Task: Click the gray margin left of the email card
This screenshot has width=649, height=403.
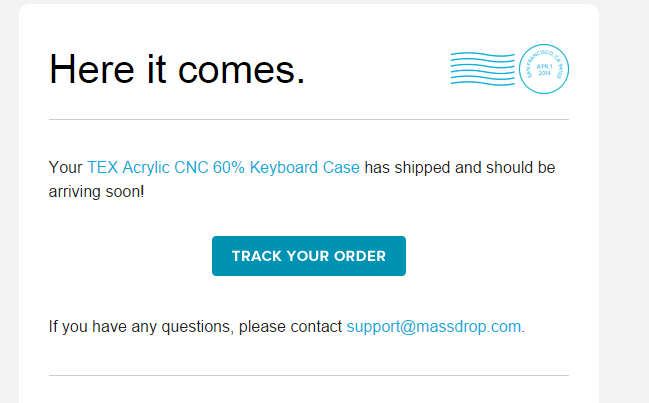Action: click(9, 202)
